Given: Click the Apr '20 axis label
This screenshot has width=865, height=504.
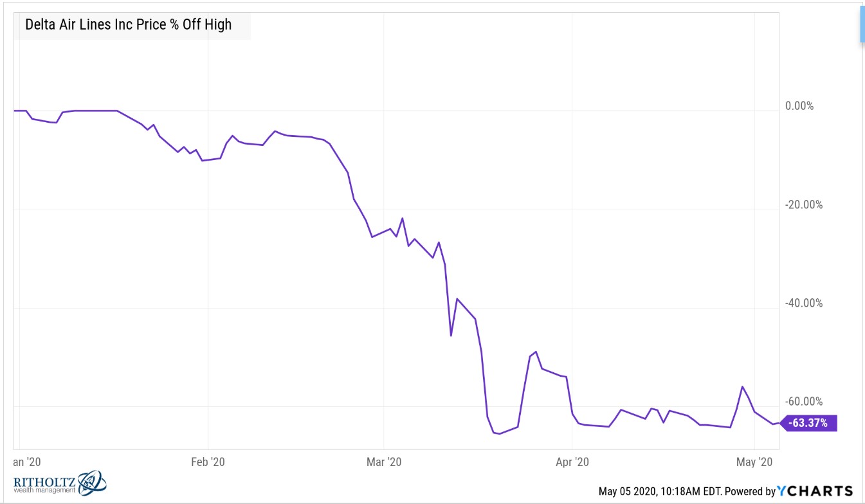Looking at the screenshot, I should point(572,462).
